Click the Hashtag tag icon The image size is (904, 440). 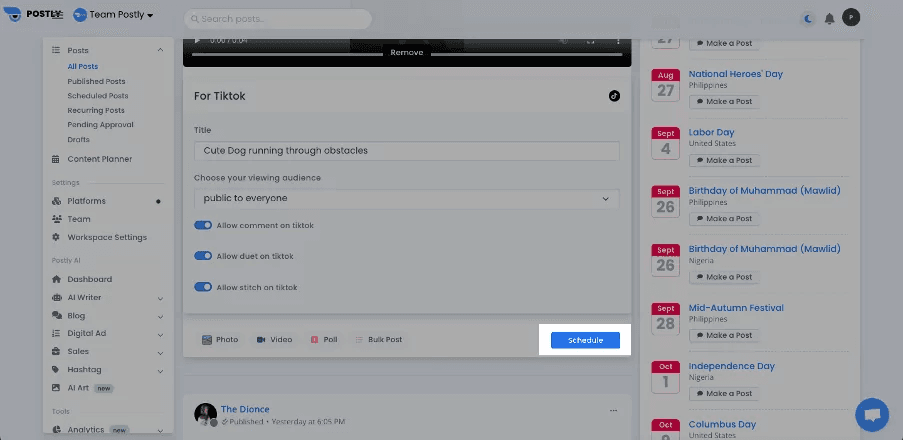click(56, 370)
